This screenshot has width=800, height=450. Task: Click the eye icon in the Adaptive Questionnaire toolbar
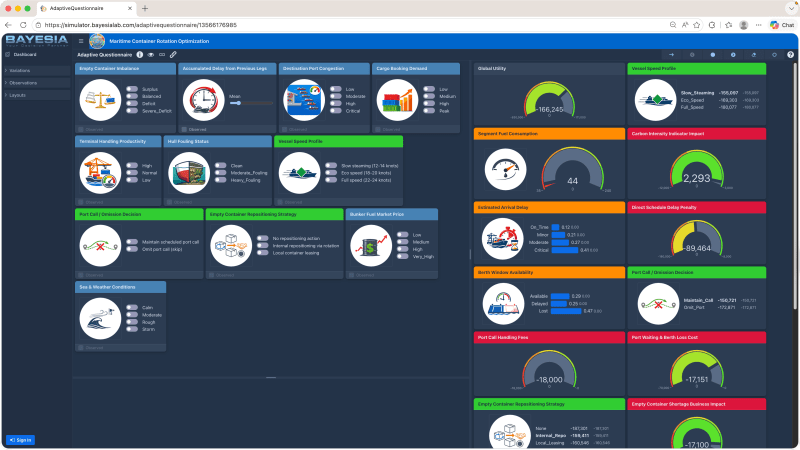tap(151, 55)
